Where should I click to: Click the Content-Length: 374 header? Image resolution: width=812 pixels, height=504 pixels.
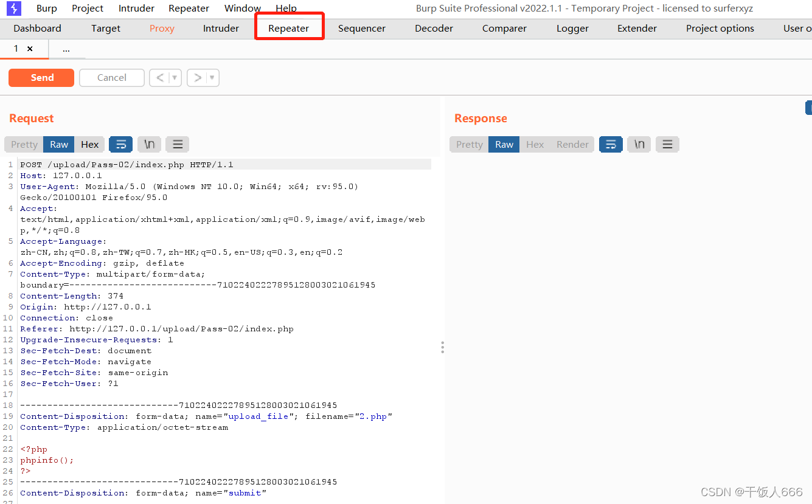(x=72, y=296)
